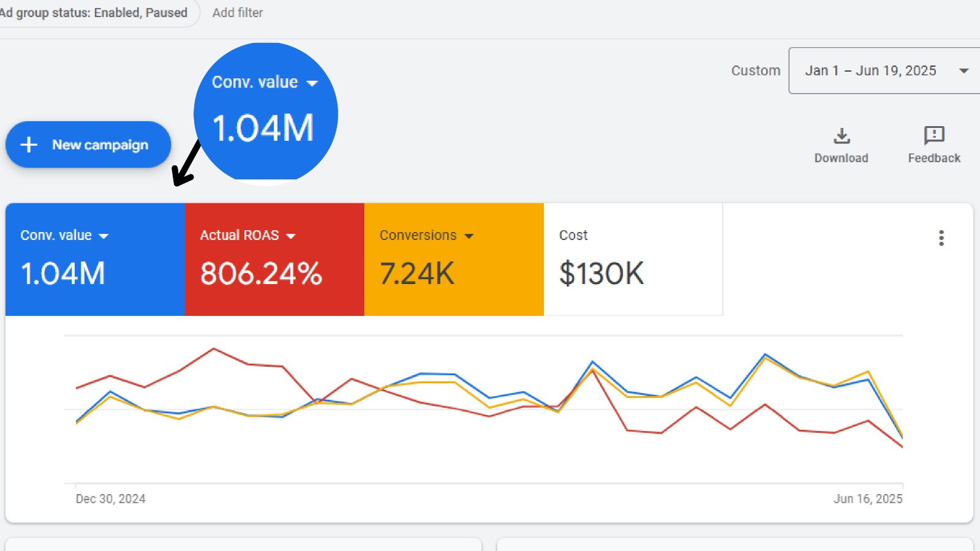This screenshot has width=980, height=551.
Task: Click the arrow in the enlarged Conv. value circle
Action: (312, 83)
